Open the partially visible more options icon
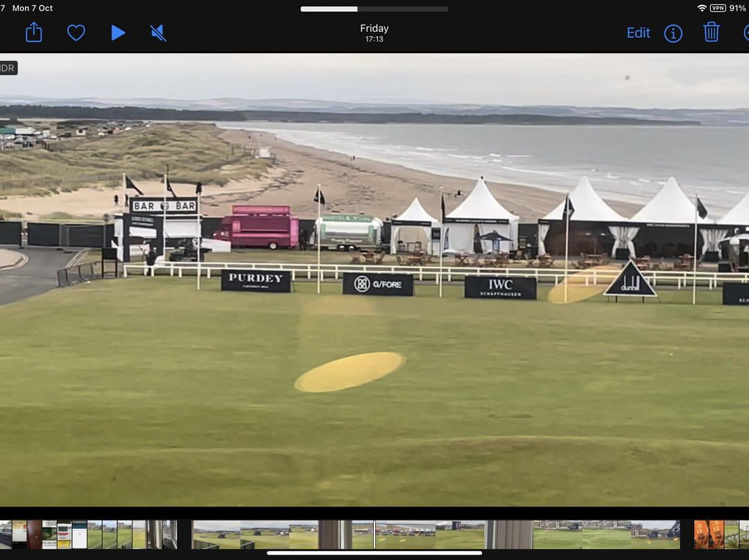The width and height of the screenshot is (749, 560). pos(746,33)
